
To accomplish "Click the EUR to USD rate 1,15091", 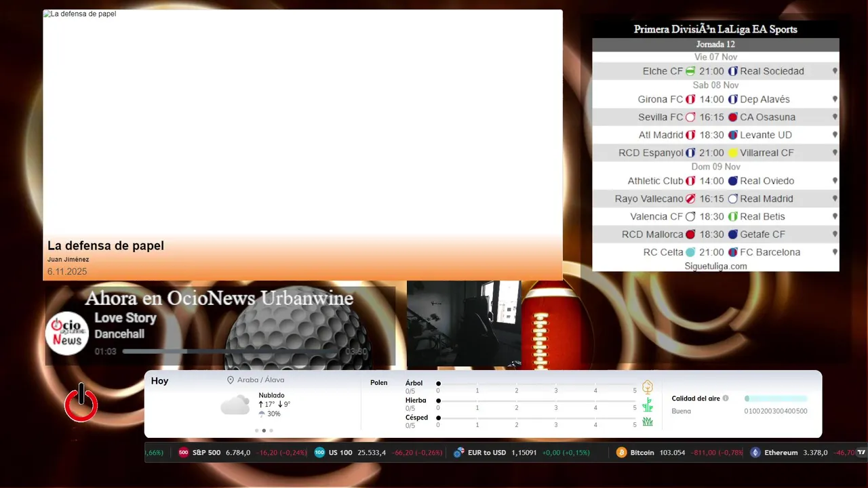I will [x=524, y=453].
